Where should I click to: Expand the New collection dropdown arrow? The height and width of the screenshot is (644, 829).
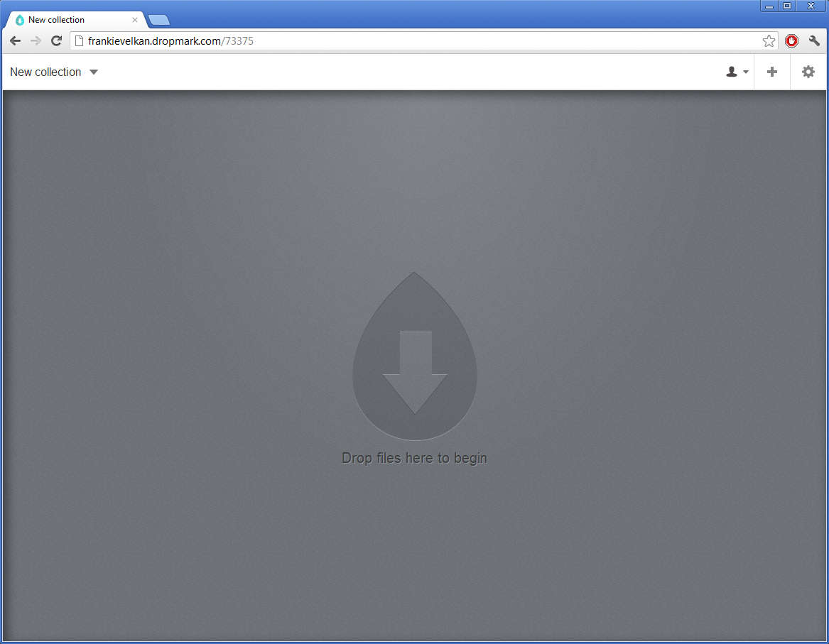pos(94,72)
